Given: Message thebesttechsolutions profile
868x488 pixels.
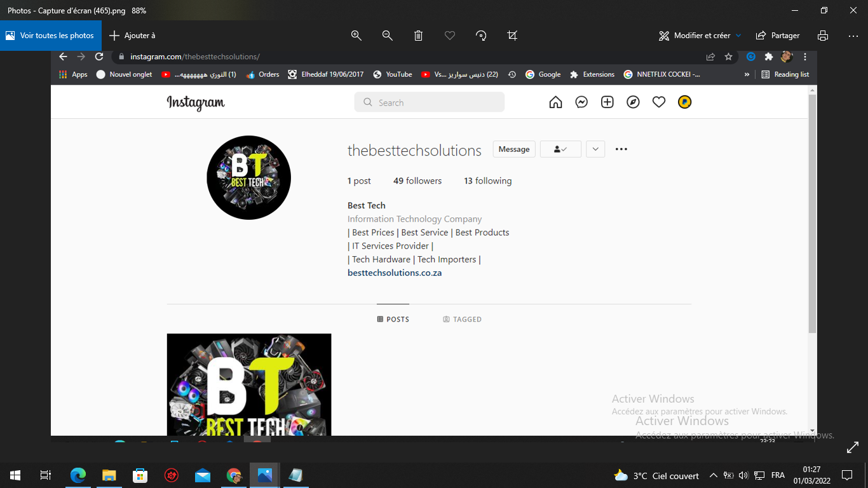Looking at the screenshot, I should point(514,149).
